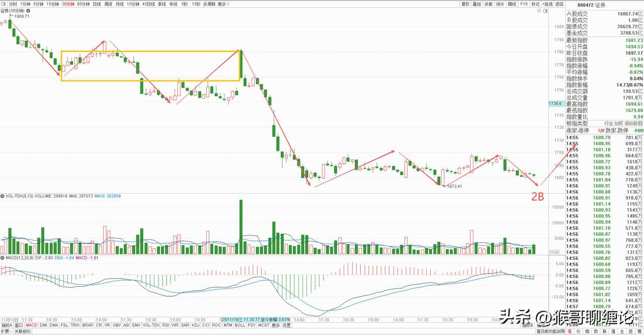Image resolution: width=644 pixels, height=335 pixels.
Task: Select the DMA indicator
Action: (x=54, y=325)
